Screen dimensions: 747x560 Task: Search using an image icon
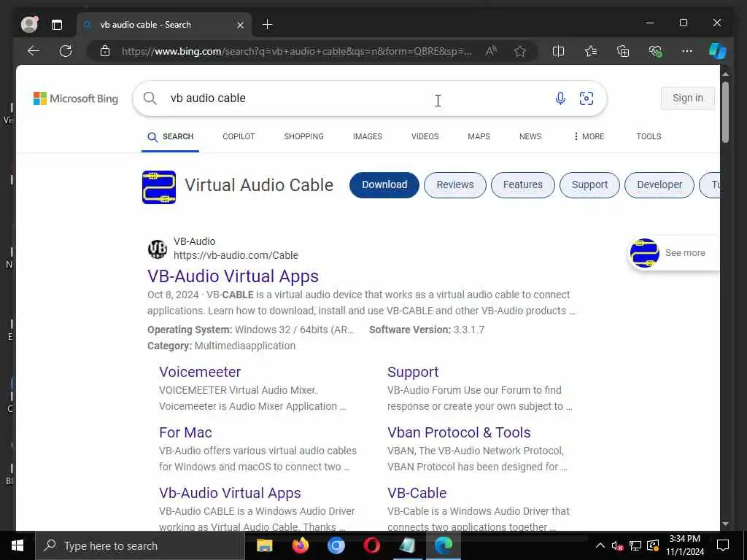click(587, 98)
